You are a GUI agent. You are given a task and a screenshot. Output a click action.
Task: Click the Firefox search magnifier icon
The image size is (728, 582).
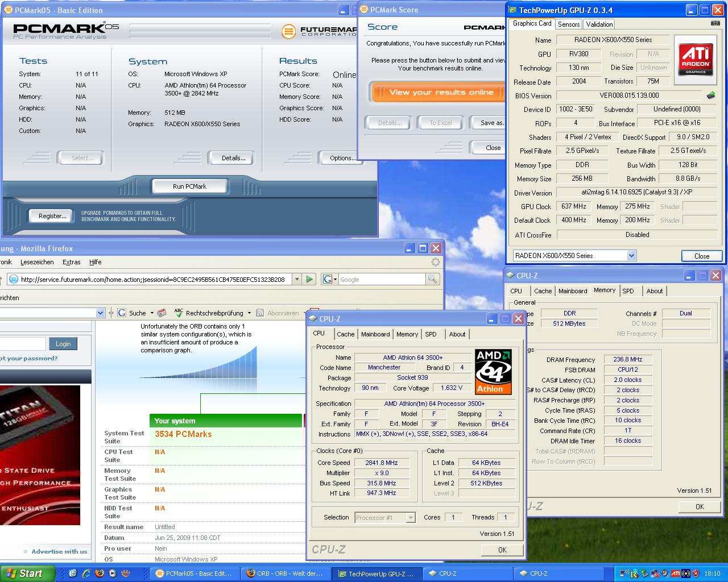point(433,279)
